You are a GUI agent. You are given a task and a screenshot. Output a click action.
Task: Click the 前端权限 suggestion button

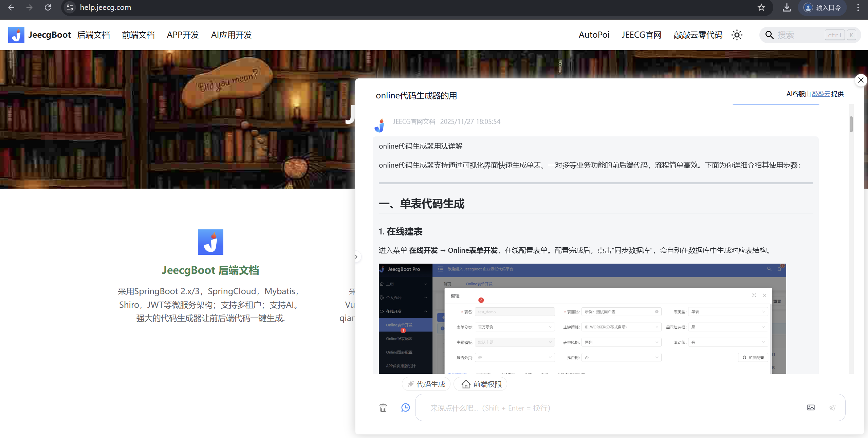click(x=480, y=384)
